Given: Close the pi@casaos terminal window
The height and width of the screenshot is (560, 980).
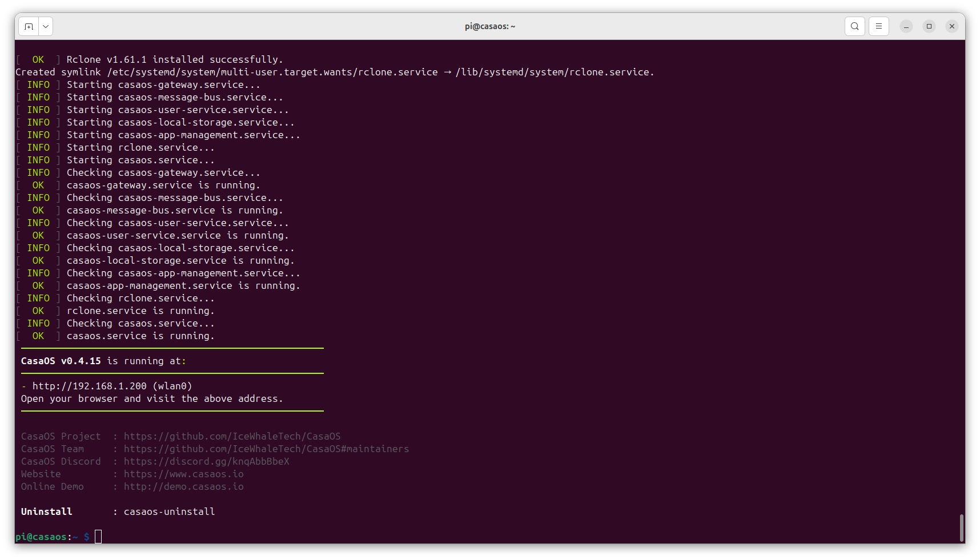Looking at the screenshot, I should point(951,26).
